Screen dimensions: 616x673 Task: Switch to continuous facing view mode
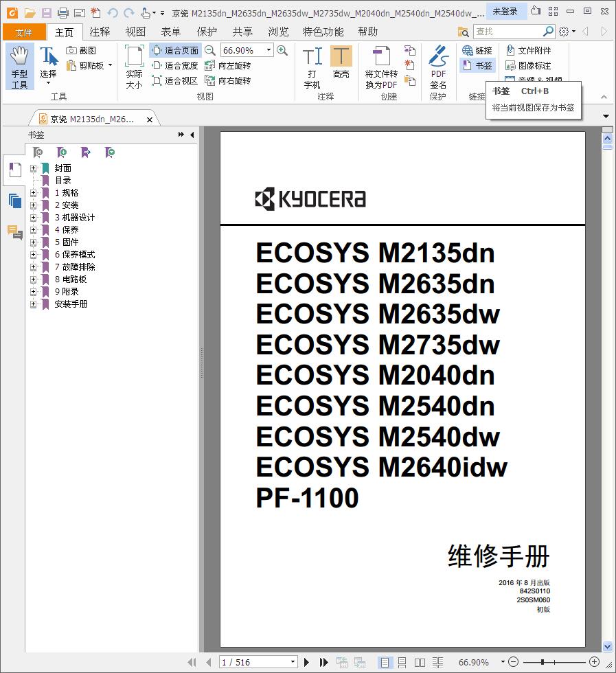point(437,662)
